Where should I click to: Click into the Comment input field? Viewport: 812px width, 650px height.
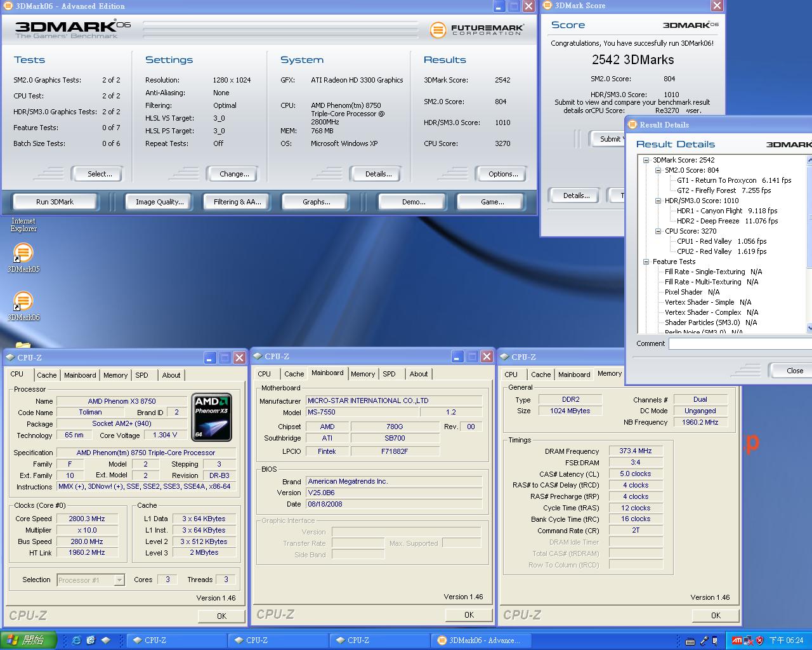[x=740, y=343]
